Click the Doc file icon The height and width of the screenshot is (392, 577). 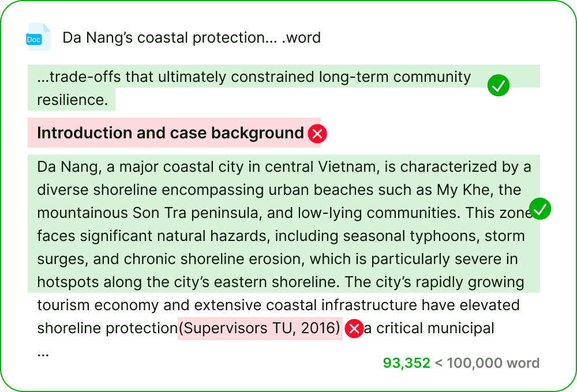point(39,37)
